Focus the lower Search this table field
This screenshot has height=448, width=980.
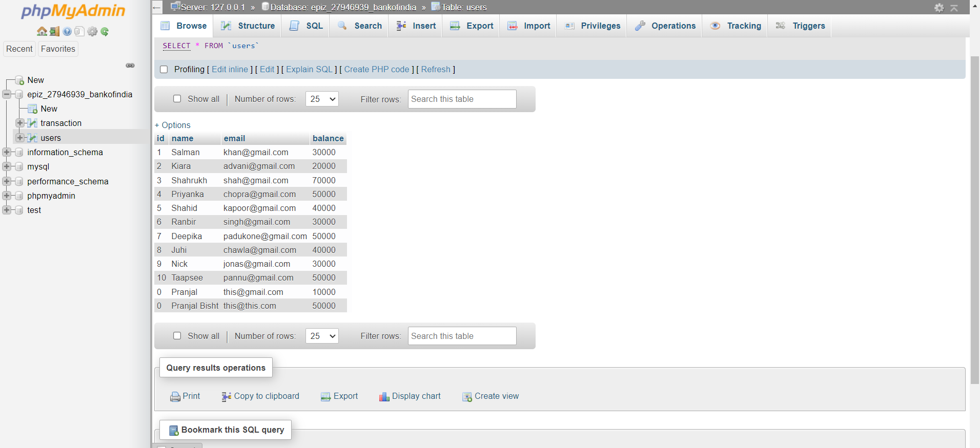pos(462,336)
